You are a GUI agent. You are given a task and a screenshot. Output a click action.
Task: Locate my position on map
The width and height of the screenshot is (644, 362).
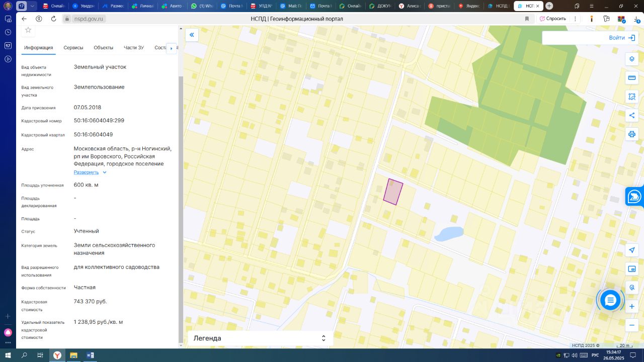(632, 250)
